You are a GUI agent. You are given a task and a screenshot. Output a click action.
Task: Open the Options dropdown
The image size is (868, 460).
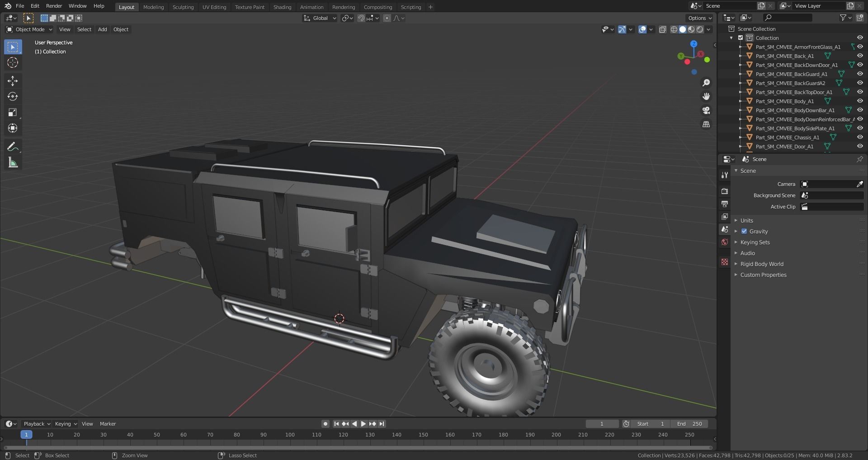[x=699, y=18]
